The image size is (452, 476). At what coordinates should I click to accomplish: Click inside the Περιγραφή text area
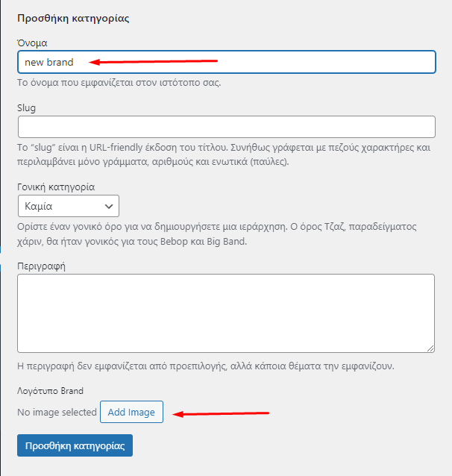pyautogui.click(x=226, y=313)
